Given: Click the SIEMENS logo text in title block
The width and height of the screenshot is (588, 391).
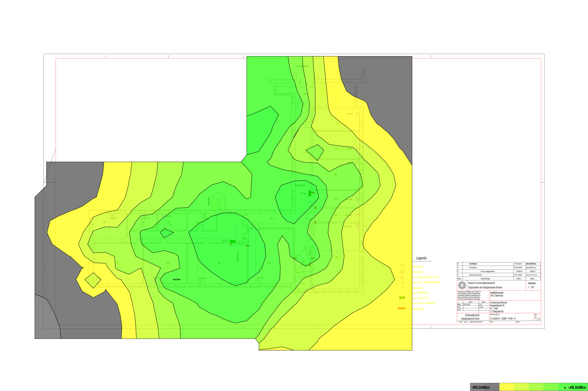Looking at the screenshot, I should [472, 315].
